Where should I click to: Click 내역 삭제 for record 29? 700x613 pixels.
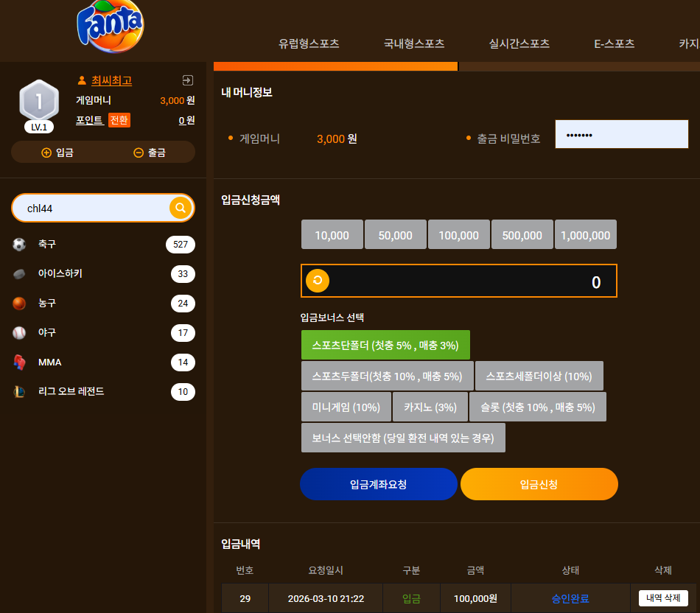pos(663,598)
